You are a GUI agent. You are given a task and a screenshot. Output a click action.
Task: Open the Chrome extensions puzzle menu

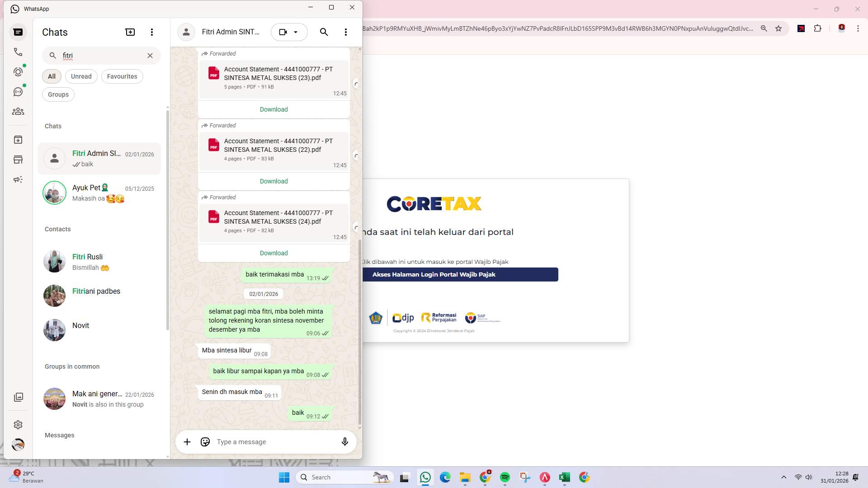818,28
